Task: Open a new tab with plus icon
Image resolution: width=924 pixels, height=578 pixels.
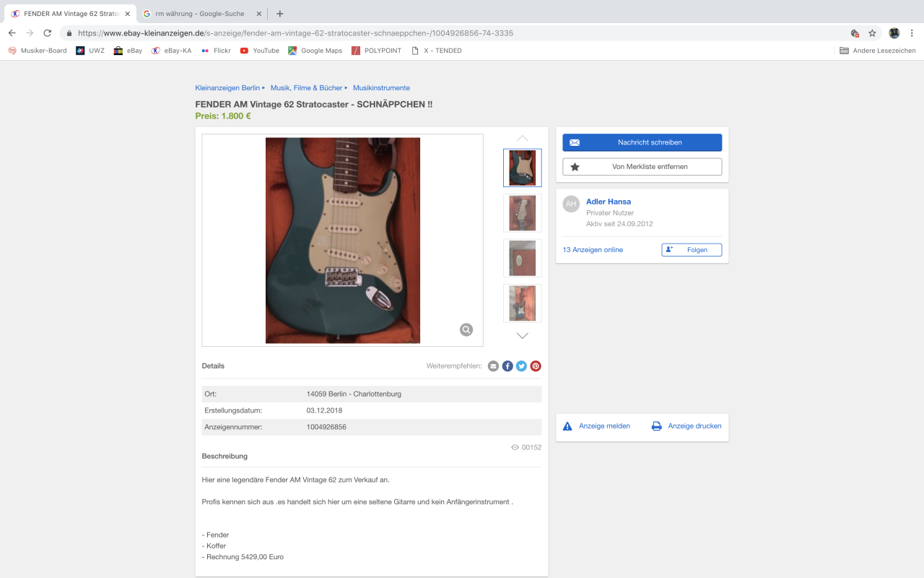Action: tap(280, 14)
